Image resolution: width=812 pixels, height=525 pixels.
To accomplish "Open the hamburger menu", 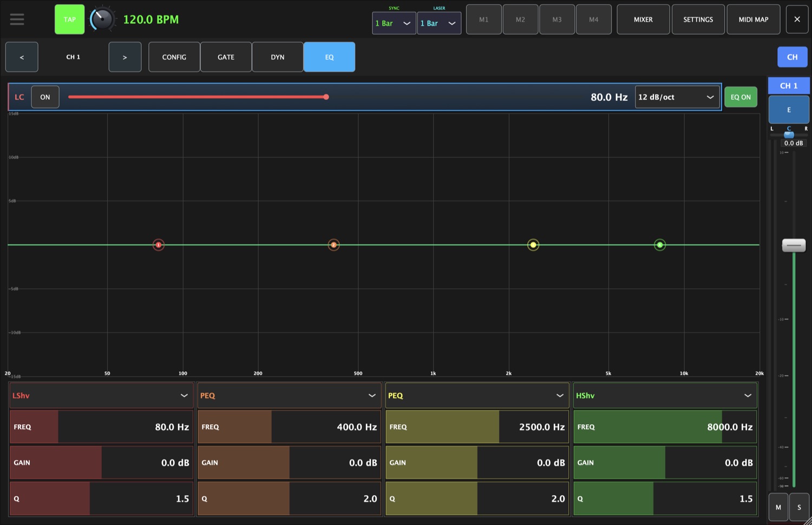I will pyautogui.click(x=17, y=20).
